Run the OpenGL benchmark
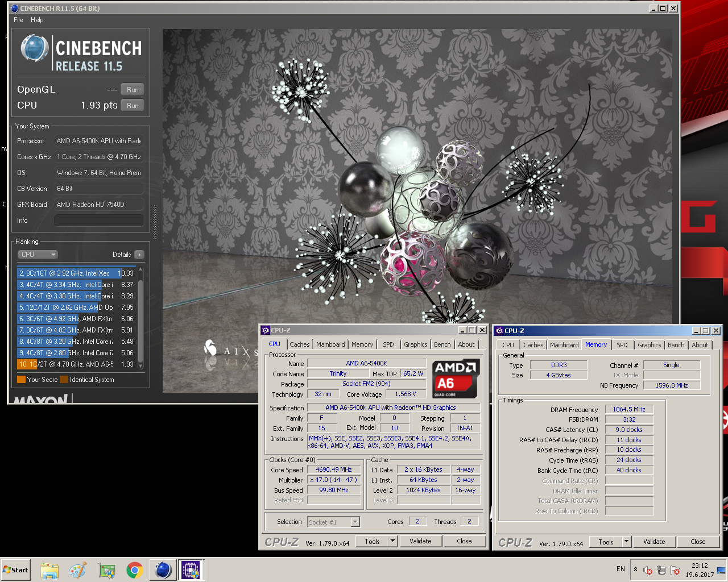The height and width of the screenshot is (582, 728). [x=133, y=89]
